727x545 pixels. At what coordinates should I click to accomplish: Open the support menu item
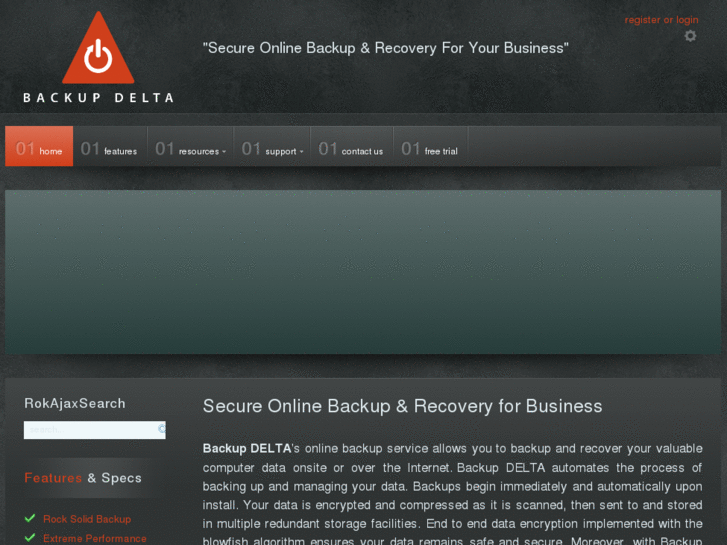(272, 146)
